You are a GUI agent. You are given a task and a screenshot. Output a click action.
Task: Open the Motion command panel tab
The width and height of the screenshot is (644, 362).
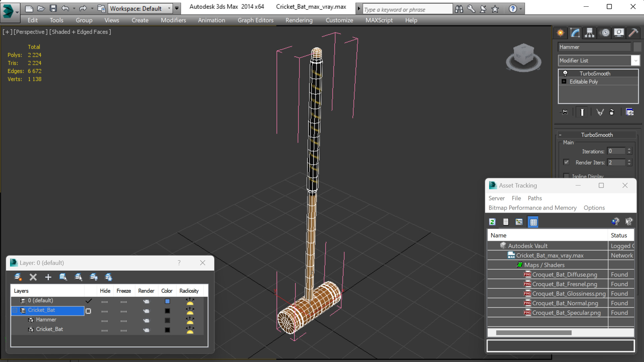(x=605, y=33)
